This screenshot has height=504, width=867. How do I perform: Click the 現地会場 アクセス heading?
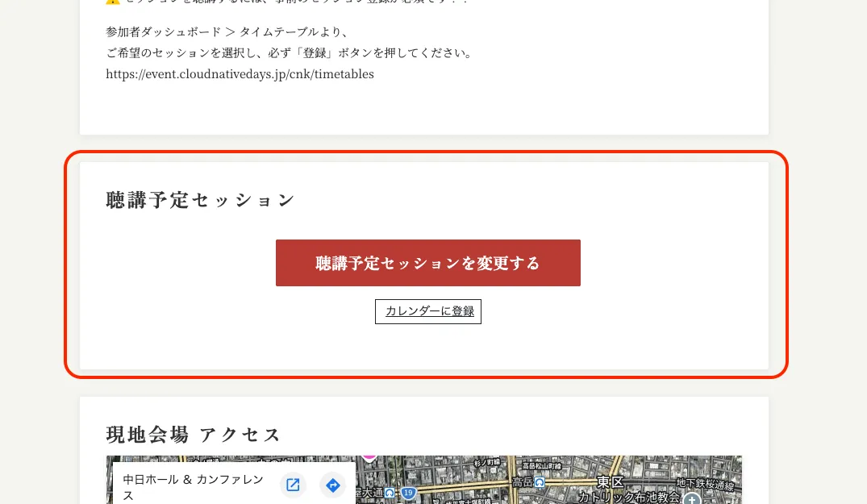pos(194,435)
